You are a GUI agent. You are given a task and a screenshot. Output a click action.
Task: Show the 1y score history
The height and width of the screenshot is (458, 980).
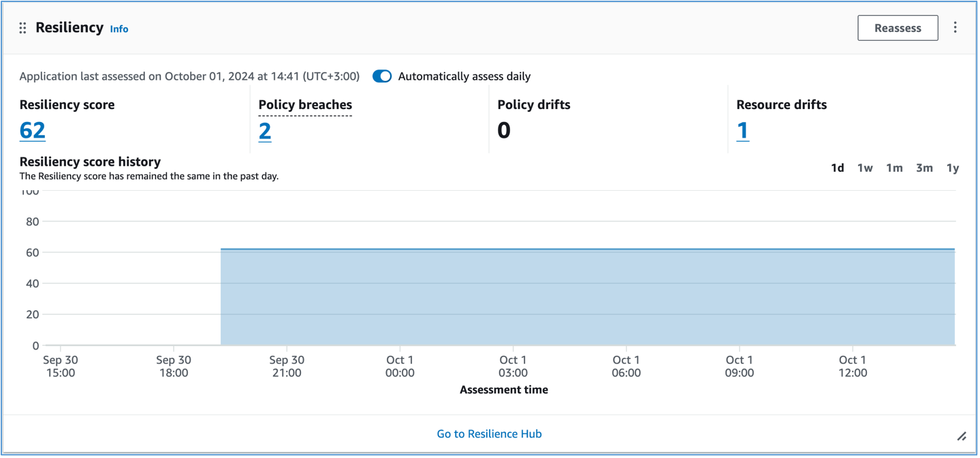click(x=952, y=167)
